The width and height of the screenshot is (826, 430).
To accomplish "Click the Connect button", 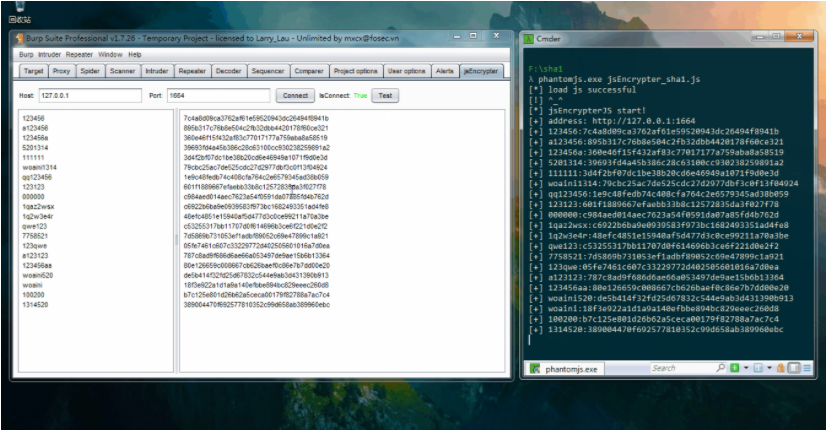I will pyautogui.click(x=295, y=95).
